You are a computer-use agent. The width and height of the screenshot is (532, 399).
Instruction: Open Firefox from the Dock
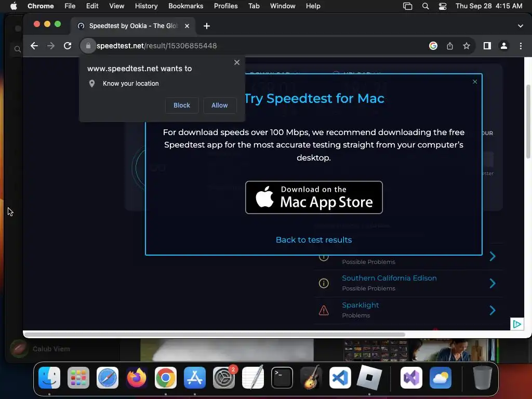[137, 378]
